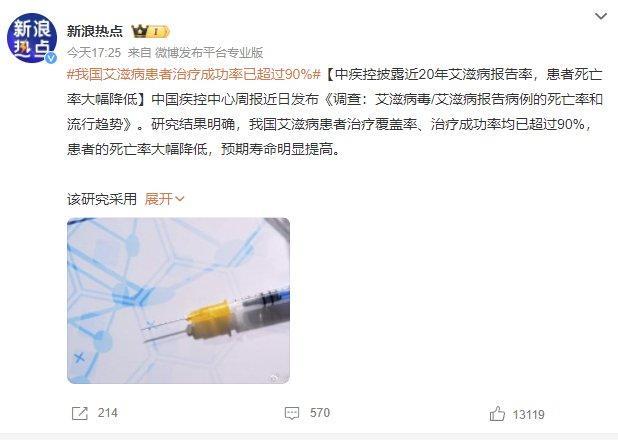
Task: View the syringe photo thumbnail
Action: pyautogui.click(x=179, y=301)
